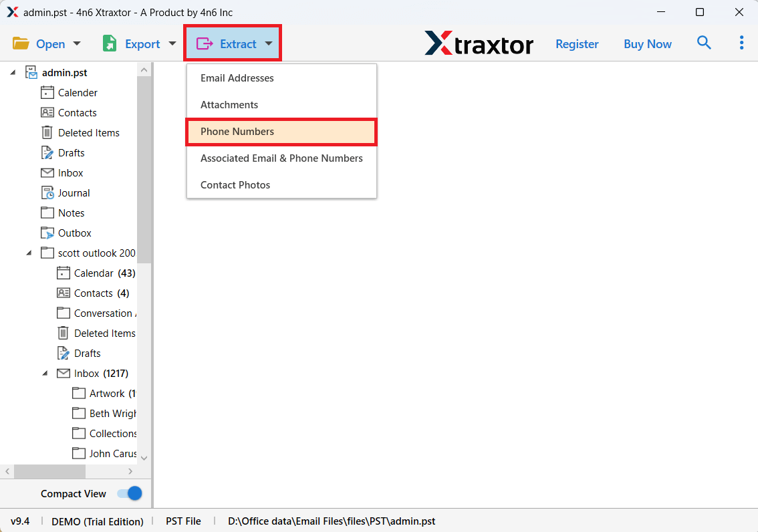The height and width of the screenshot is (532, 758).
Task: Select Contact Photos menu entry
Action: 235,185
